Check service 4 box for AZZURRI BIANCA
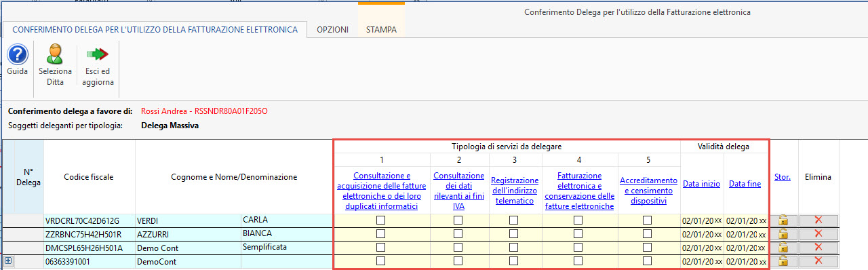This screenshot has height=270, width=868. (578, 234)
